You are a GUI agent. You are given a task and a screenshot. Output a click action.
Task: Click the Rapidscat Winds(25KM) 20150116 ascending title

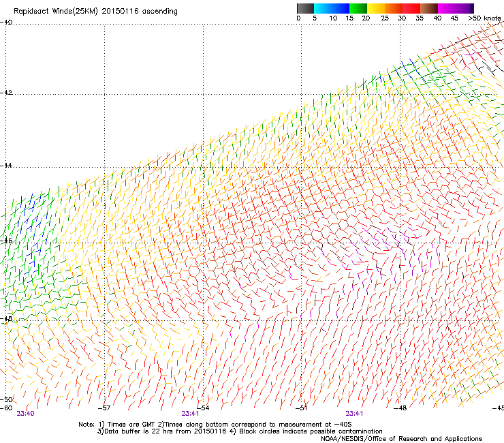tap(95, 12)
